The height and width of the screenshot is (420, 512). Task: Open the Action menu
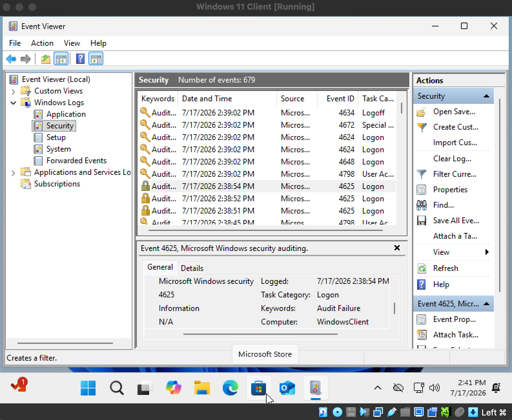[42, 43]
